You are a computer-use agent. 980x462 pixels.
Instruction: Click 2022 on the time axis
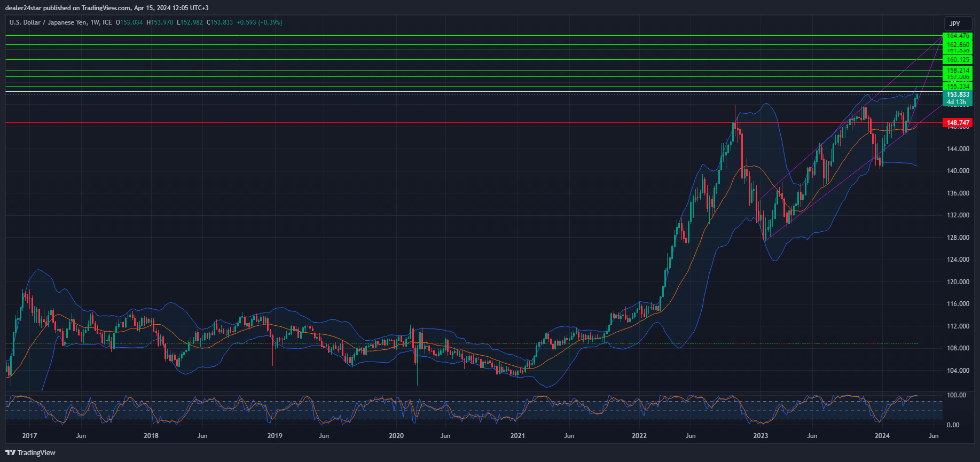point(639,436)
